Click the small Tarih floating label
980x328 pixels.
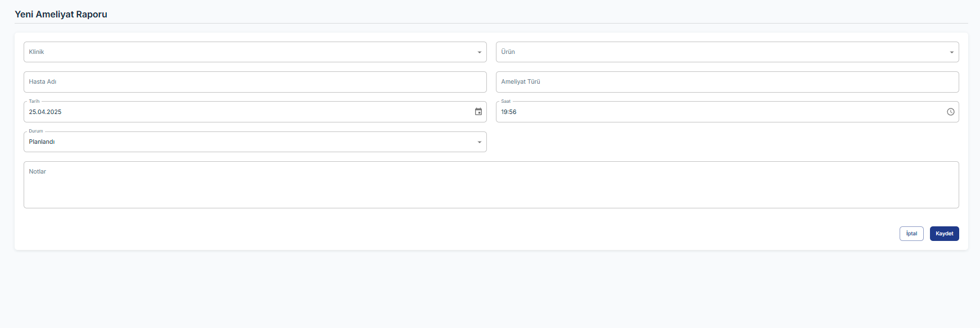point(34,102)
